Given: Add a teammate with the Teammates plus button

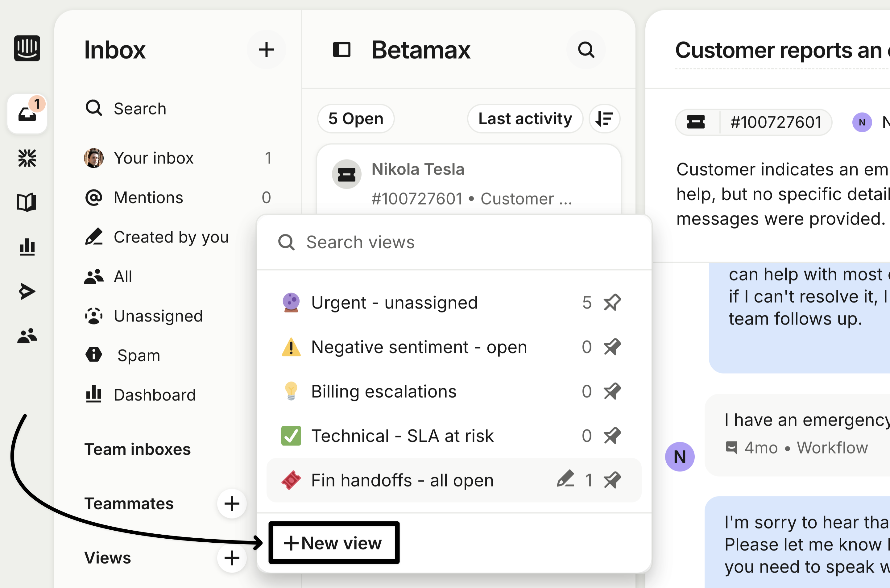Looking at the screenshot, I should coord(232,503).
